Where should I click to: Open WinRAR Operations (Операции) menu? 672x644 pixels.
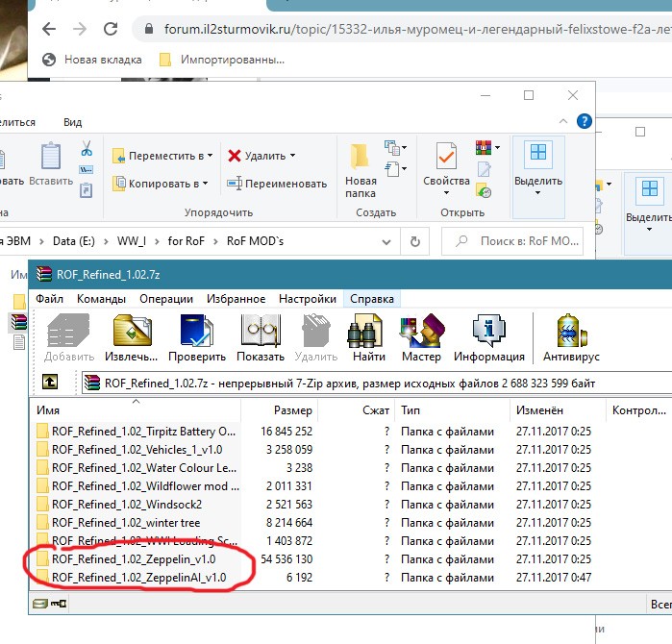pos(166,299)
